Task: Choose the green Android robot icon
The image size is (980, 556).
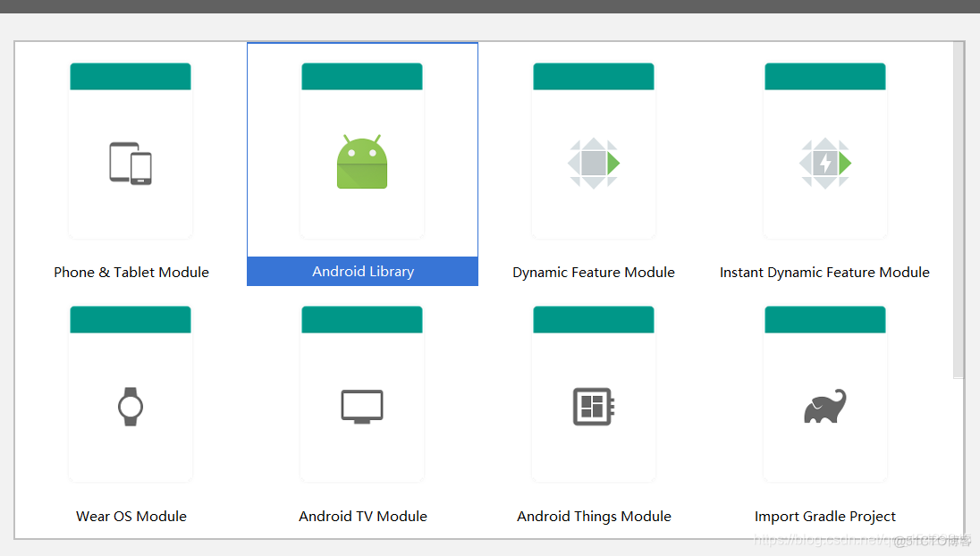Action: [x=362, y=161]
